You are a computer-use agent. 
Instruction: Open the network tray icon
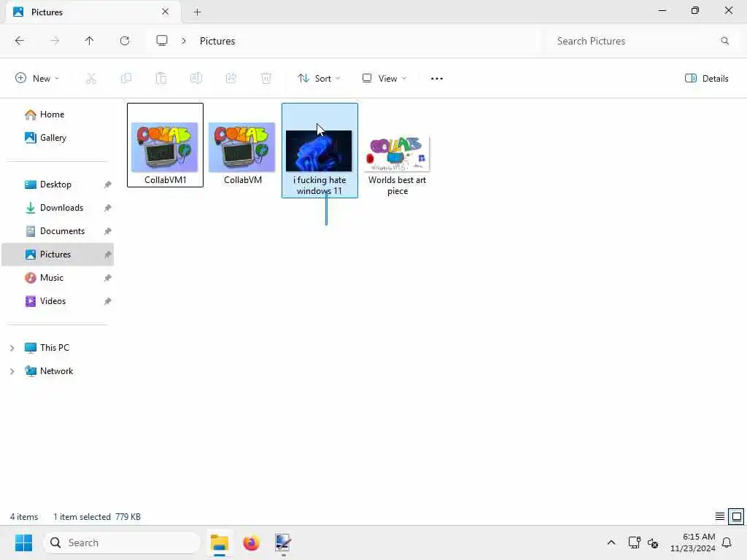point(634,542)
